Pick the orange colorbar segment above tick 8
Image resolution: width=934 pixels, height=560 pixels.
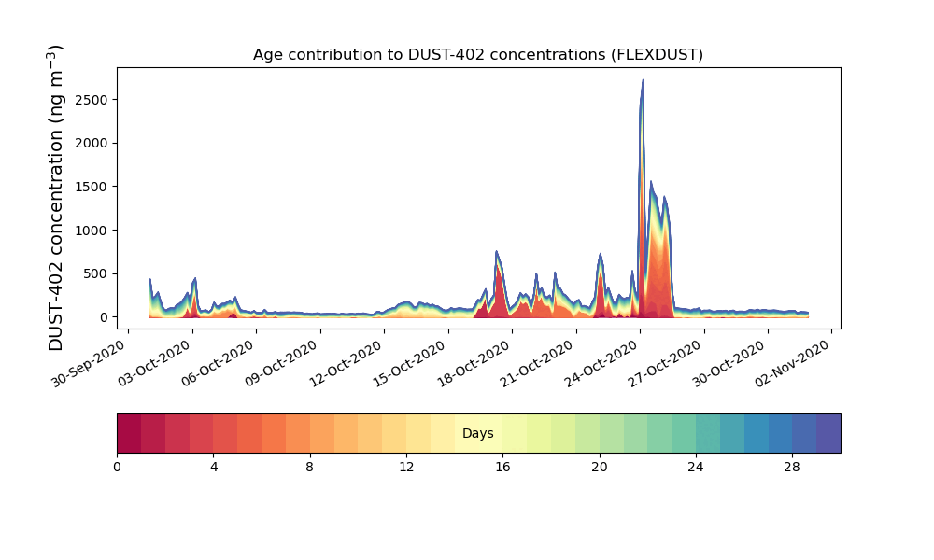[x=310, y=433]
